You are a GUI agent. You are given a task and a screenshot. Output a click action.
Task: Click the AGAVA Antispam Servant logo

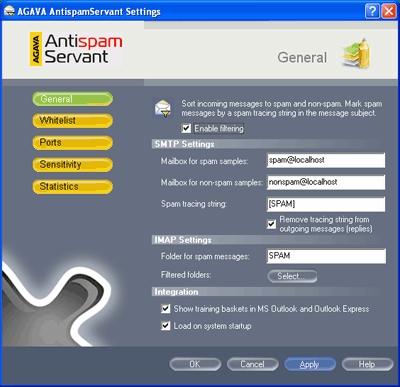76,49
